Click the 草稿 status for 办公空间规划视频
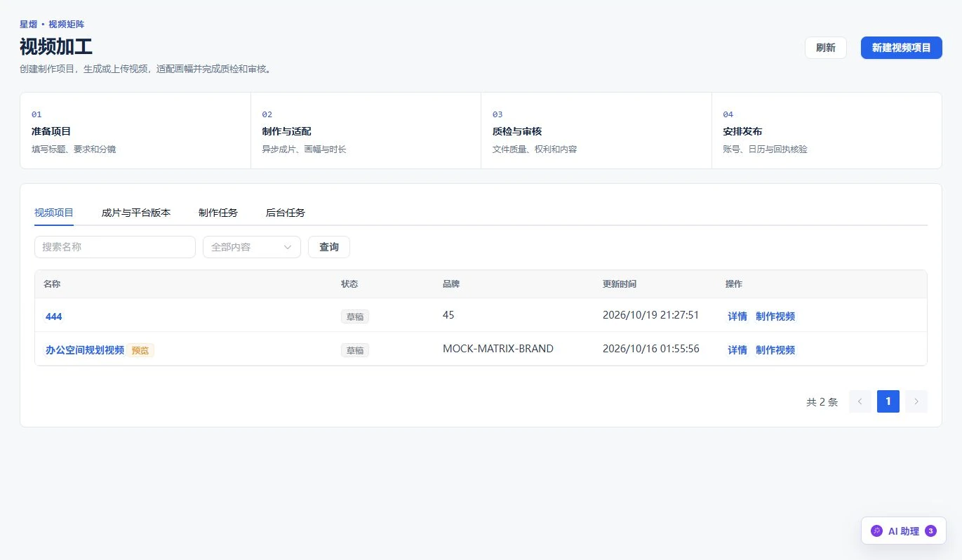962x560 pixels. point(355,350)
